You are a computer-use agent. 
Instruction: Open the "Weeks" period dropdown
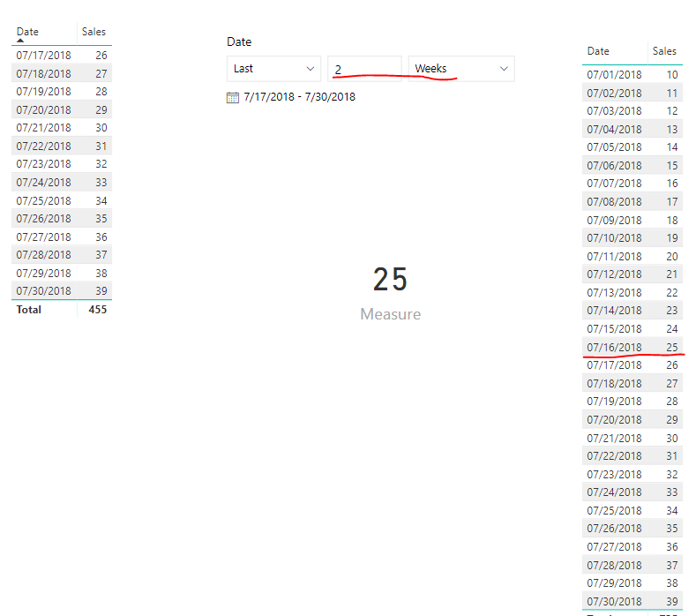pyautogui.click(x=461, y=69)
